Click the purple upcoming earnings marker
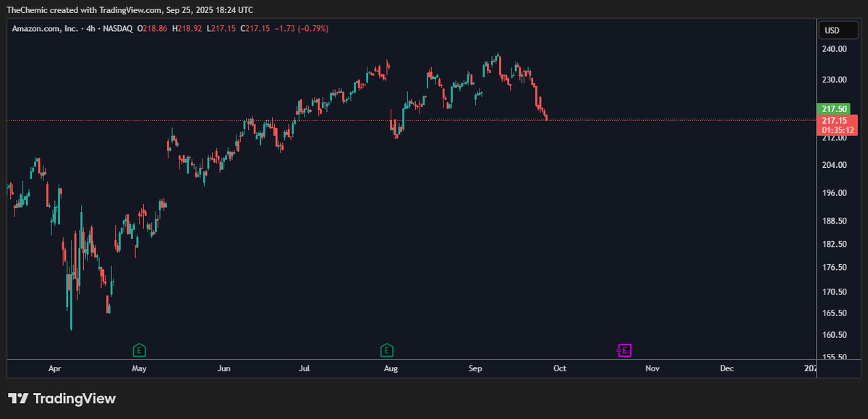This screenshot has height=419, width=868. pos(624,351)
